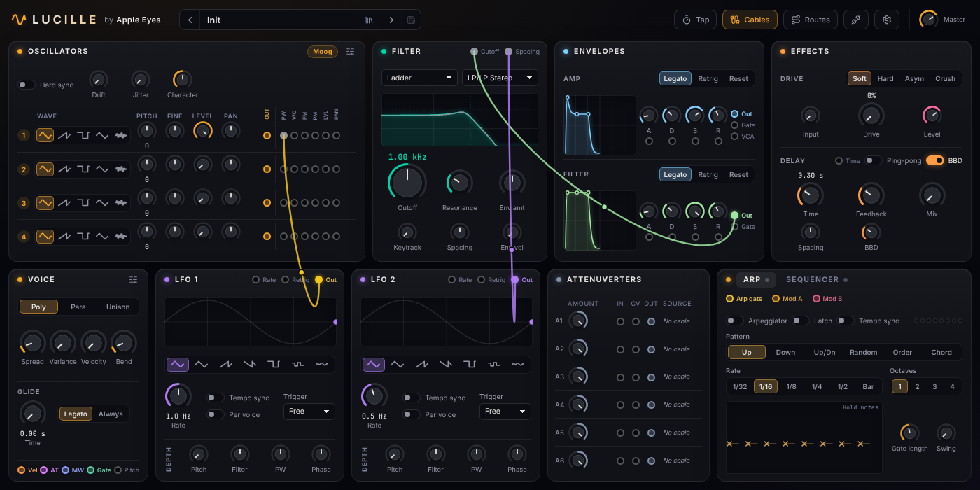Select sine wave for oscillator 1
Screen dimensions: 980x490
(x=45, y=135)
